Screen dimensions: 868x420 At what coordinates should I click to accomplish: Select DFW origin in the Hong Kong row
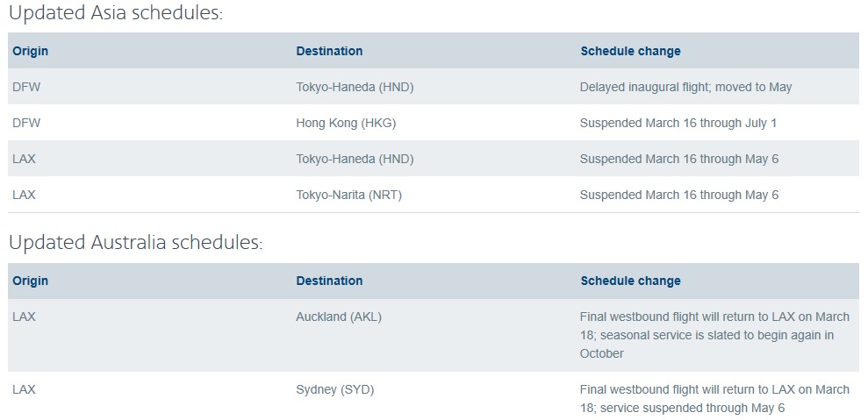tap(26, 123)
